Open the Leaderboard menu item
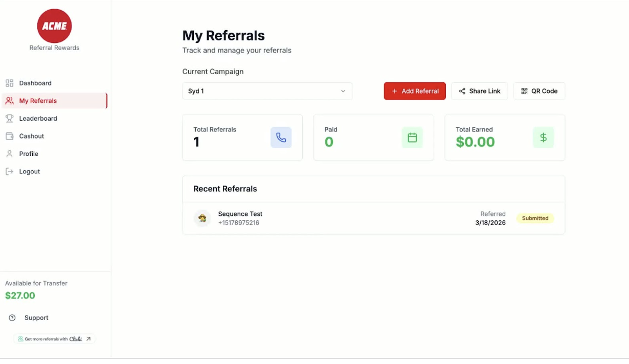The width and height of the screenshot is (629, 364). pyautogui.click(x=38, y=118)
